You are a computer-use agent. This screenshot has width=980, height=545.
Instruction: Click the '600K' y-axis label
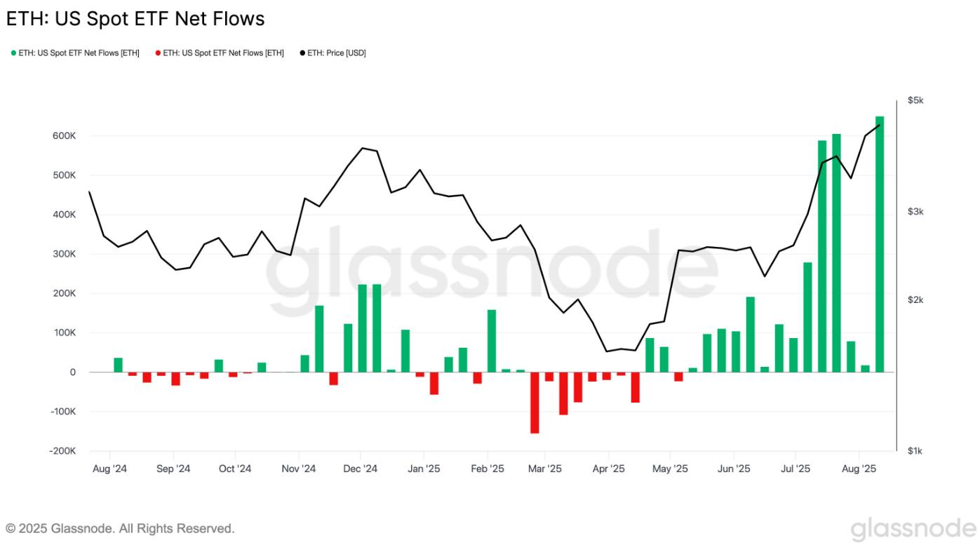(64, 135)
